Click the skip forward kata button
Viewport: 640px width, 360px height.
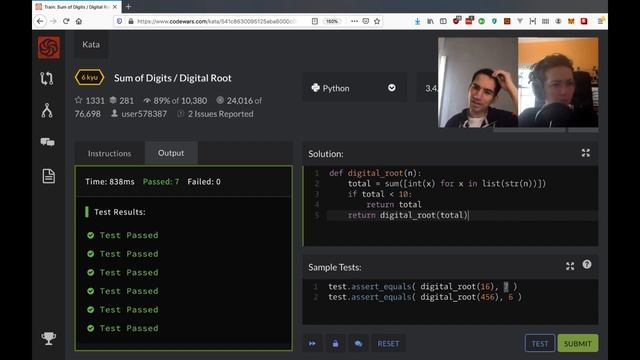tap(312, 344)
